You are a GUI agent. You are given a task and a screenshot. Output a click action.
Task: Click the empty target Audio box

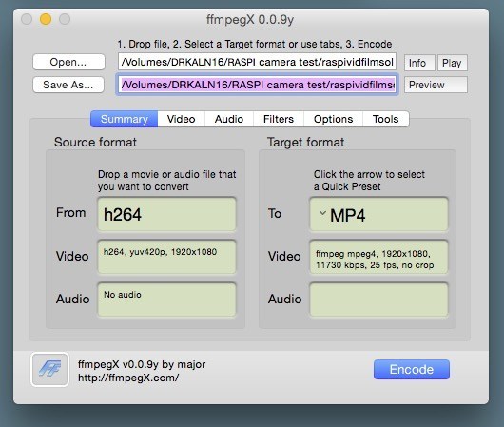[x=378, y=300]
